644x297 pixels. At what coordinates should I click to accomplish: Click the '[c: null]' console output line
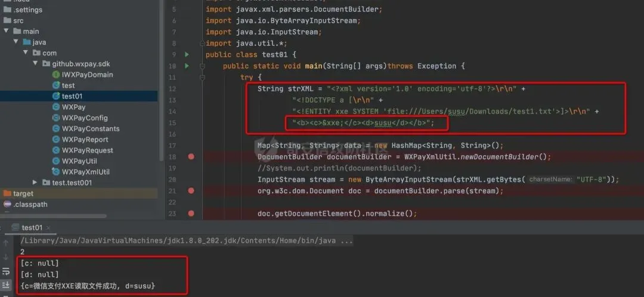pos(40,263)
